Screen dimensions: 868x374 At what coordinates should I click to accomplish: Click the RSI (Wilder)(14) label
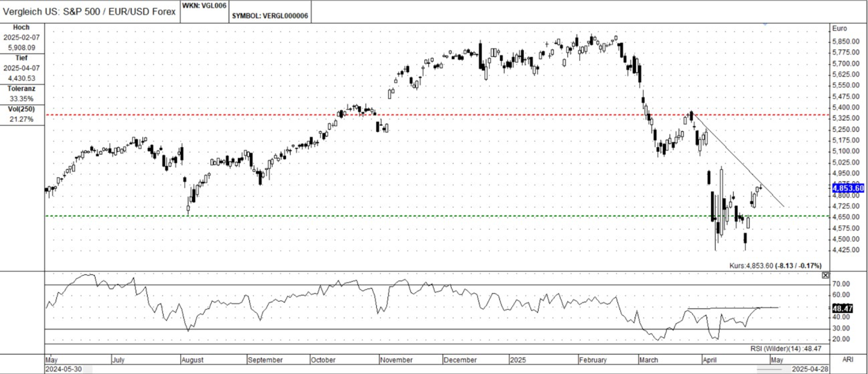click(786, 349)
